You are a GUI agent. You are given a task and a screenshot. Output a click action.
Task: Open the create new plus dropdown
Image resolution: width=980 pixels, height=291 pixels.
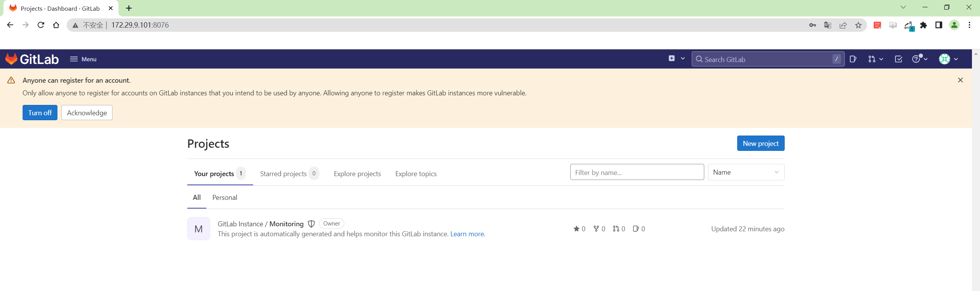click(x=676, y=59)
